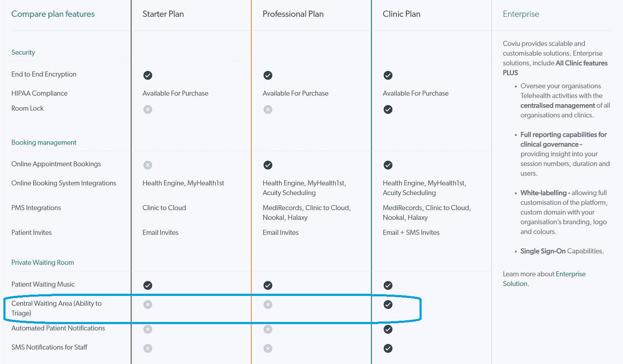Click Clinic Plan Central Waiting Area checkmark
The width and height of the screenshot is (623, 364).
coord(388,305)
